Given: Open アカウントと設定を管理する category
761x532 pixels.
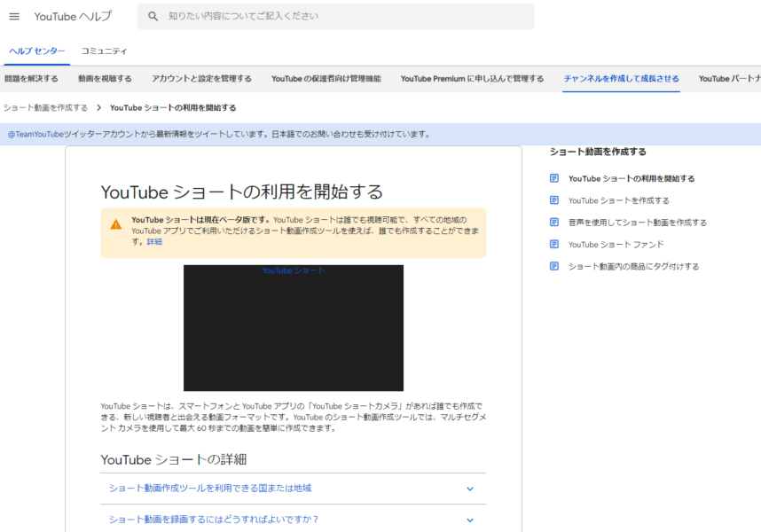Looking at the screenshot, I should (x=201, y=79).
